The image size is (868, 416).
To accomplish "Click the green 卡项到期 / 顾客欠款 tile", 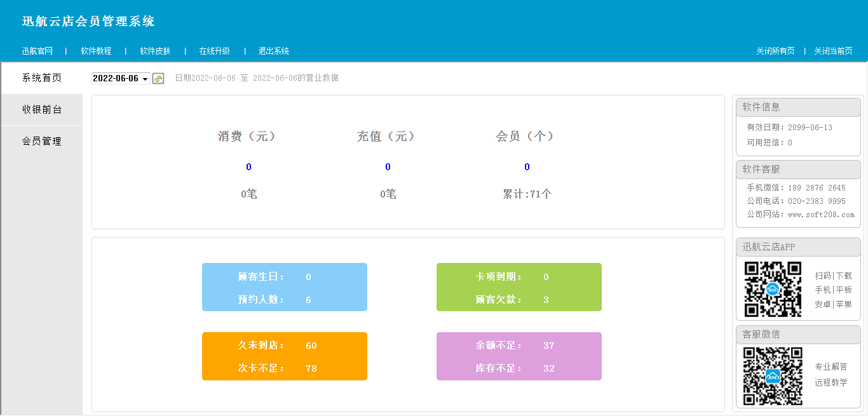I will click(519, 287).
